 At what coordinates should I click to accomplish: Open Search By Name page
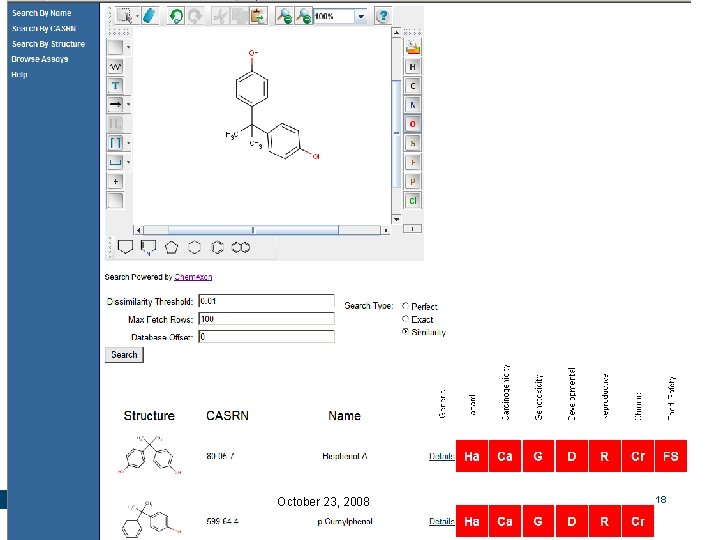(42, 13)
